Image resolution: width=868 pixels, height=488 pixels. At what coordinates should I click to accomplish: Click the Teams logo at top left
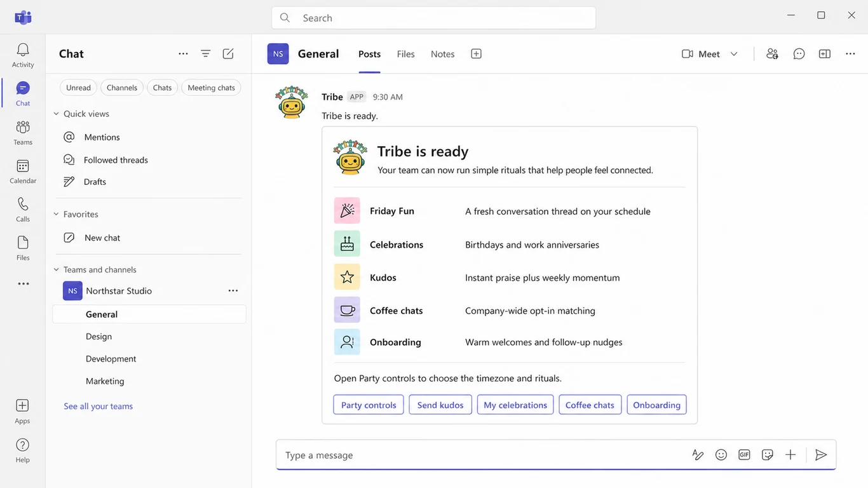(23, 17)
